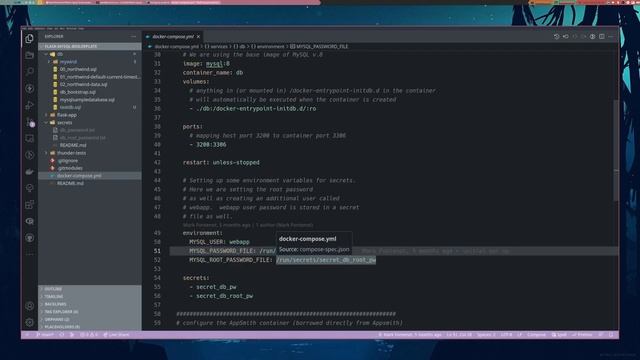The height and width of the screenshot is (360, 640).
Task: Place cursor on line 42 restart: unless-stopped
Action: (221, 162)
